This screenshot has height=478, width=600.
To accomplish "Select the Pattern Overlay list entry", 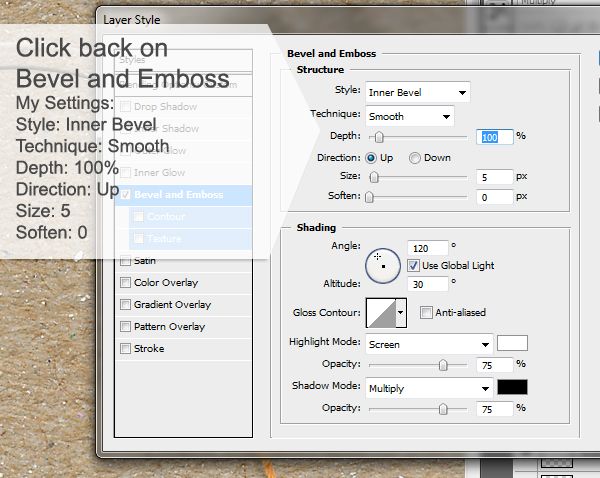I will pyautogui.click(x=183, y=326).
